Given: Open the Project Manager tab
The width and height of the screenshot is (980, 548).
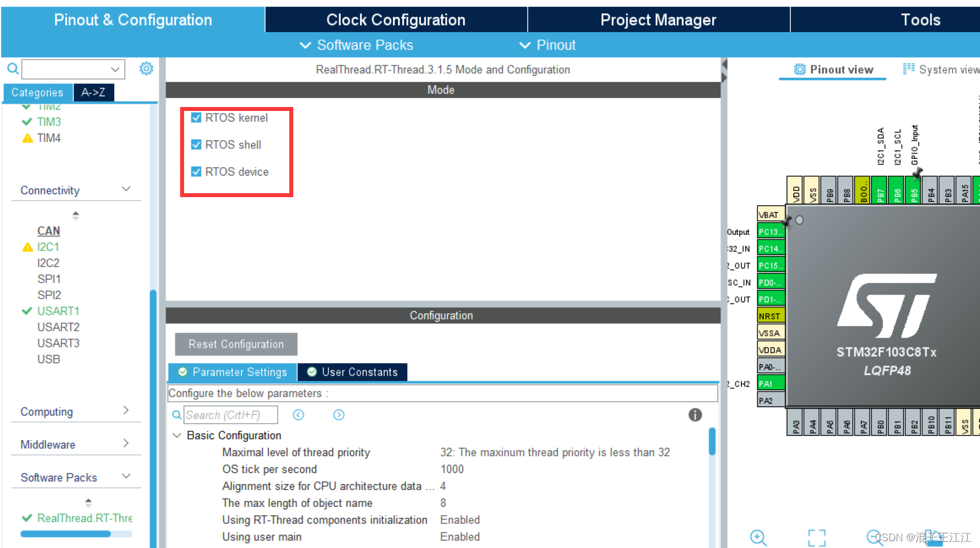Looking at the screenshot, I should 659,20.
